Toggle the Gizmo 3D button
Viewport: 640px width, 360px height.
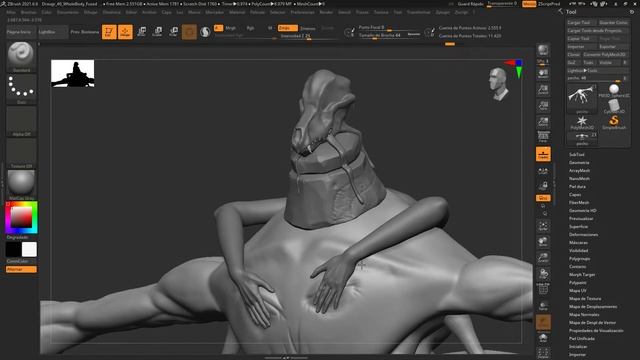tap(189, 32)
